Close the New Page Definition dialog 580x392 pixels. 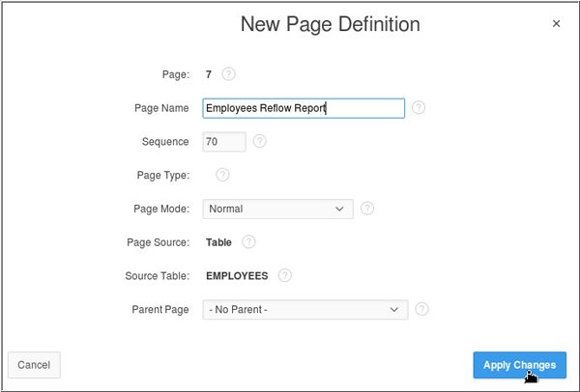556,24
